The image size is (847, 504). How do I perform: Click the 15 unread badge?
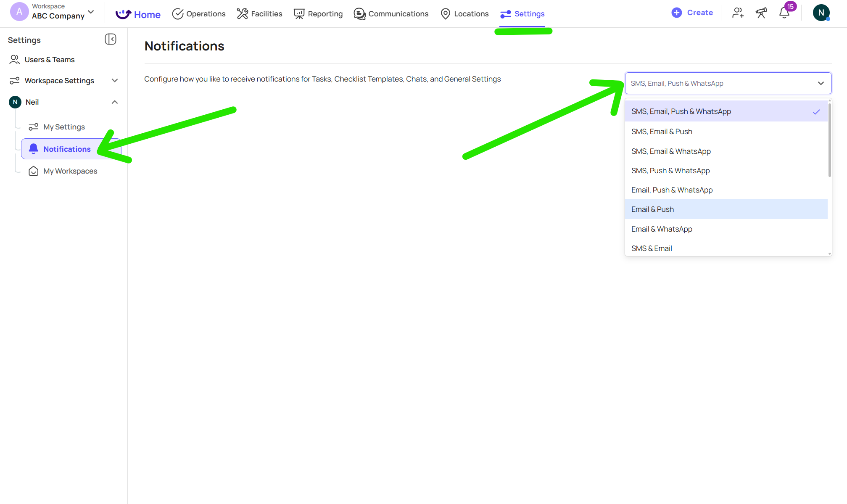pos(790,6)
